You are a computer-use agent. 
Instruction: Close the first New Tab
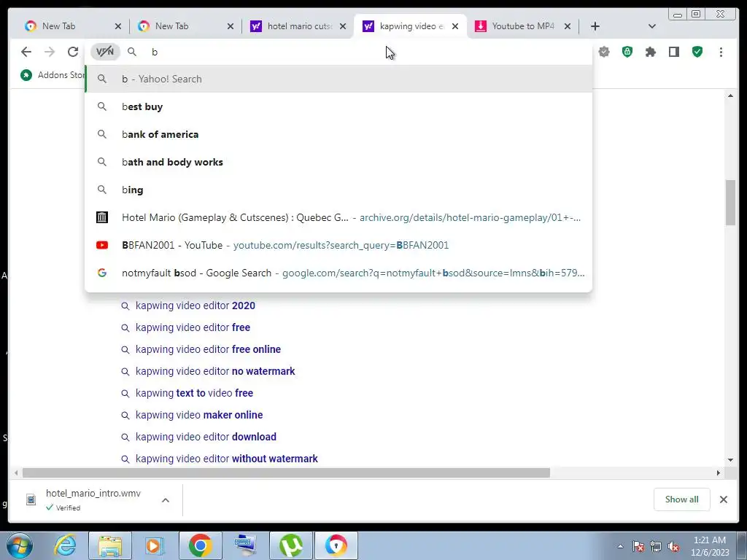coord(118,26)
